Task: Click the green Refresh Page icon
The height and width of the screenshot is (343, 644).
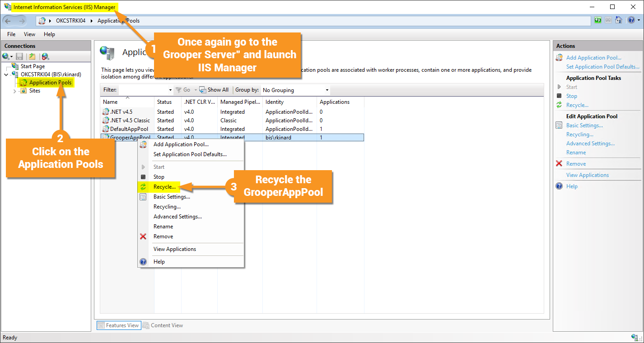Action: click(x=598, y=20)
